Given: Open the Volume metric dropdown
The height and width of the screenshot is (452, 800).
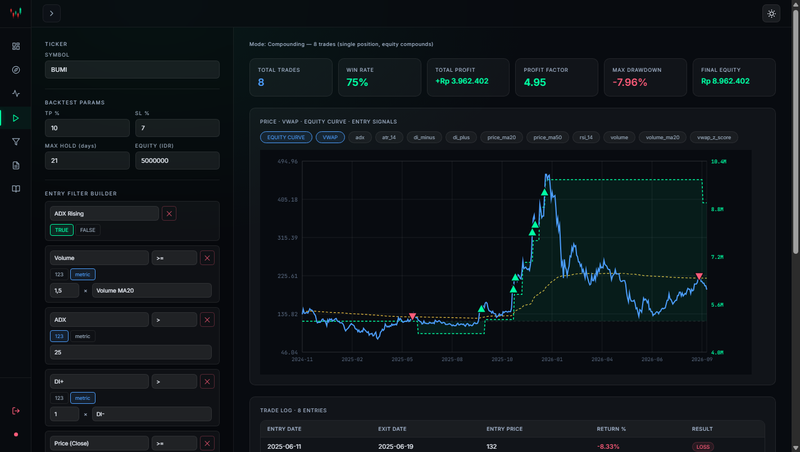Looking at the screenshot, I should [x=99, y=258].
